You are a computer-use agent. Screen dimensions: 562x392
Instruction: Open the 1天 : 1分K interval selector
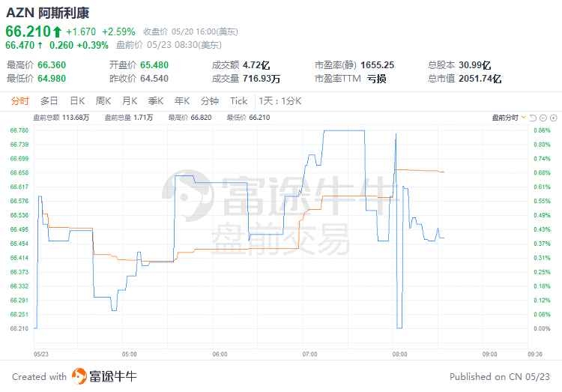tap(280, 101)
